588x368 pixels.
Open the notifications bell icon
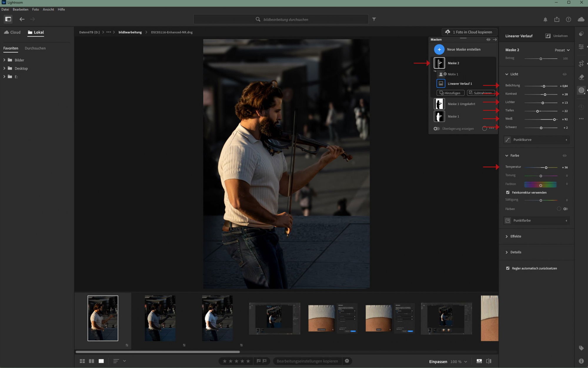point(545,19)
